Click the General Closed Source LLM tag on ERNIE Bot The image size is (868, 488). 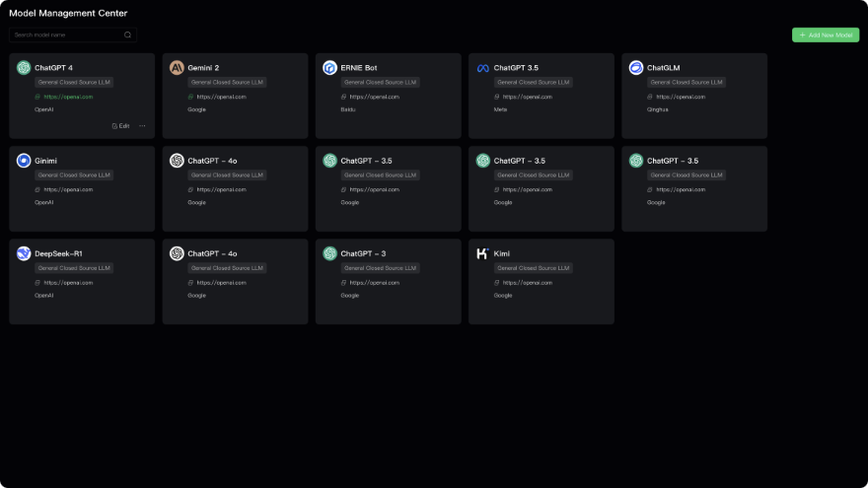pyautogui.click(x=380, y=83)
